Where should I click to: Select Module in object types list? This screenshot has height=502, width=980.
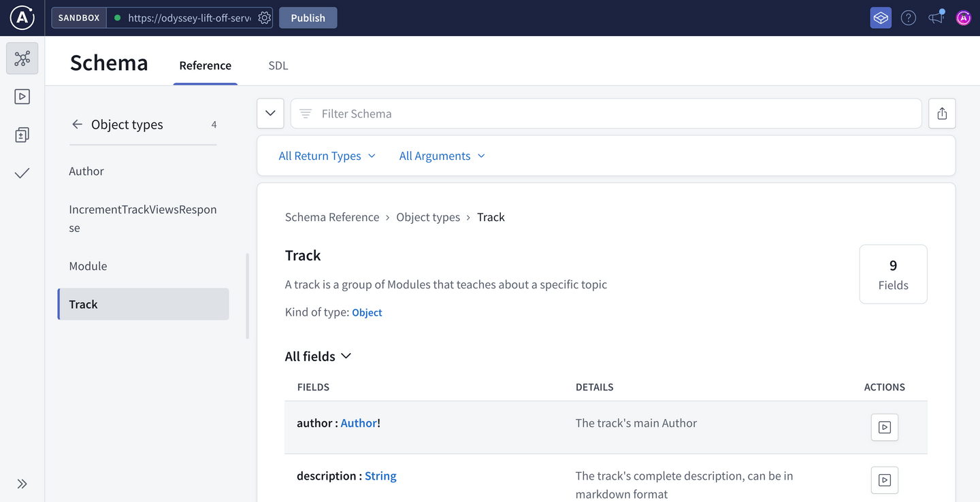88,266
